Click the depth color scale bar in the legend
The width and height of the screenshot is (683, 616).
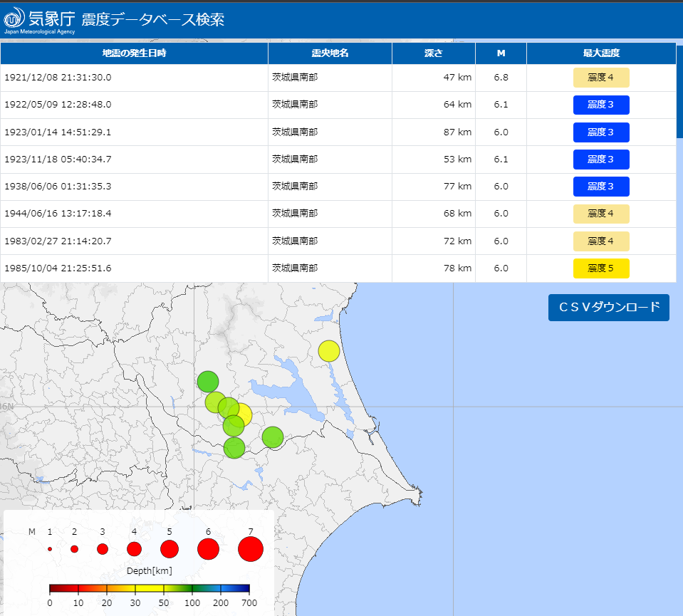(149, 588)
